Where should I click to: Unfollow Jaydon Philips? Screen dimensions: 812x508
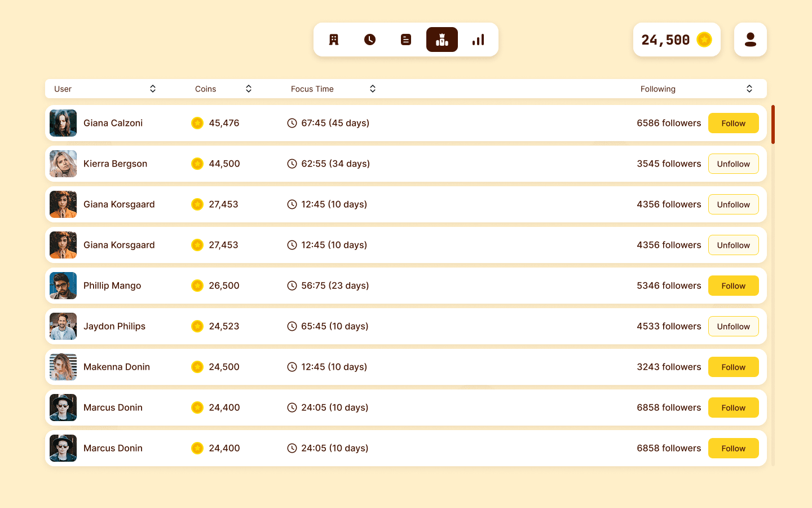(x=733, y=326)
